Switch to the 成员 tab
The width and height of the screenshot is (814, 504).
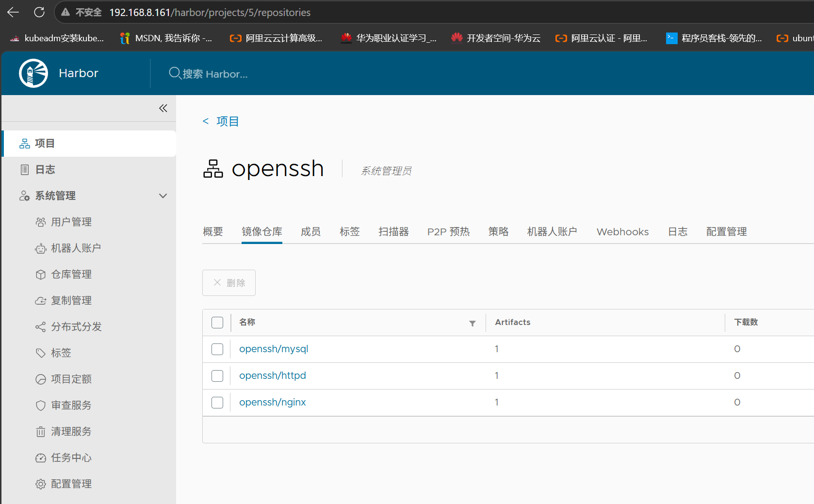click(x=311, y=232)
